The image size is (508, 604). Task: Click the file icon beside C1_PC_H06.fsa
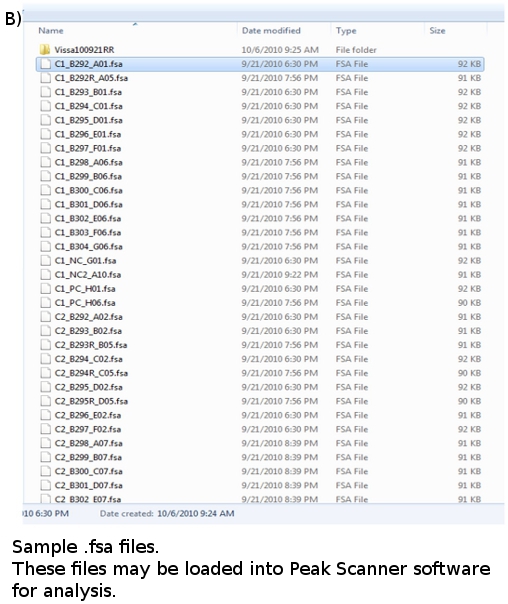[45, 303]
